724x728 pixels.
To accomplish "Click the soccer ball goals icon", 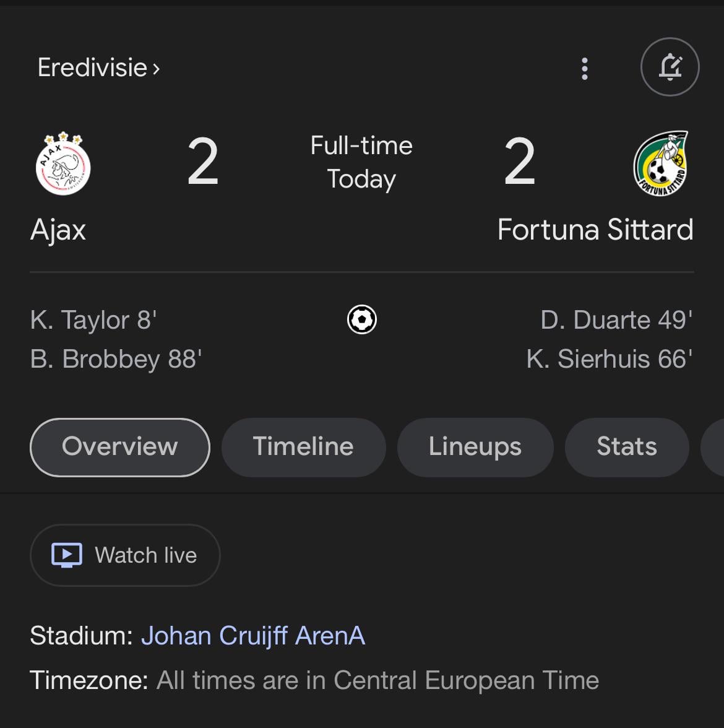I will (362, 319).
